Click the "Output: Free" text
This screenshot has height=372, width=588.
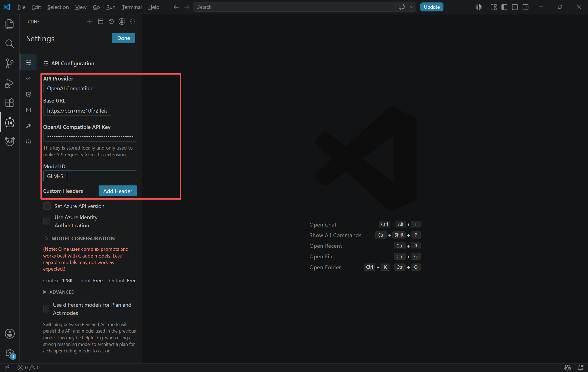coord(123,281)
